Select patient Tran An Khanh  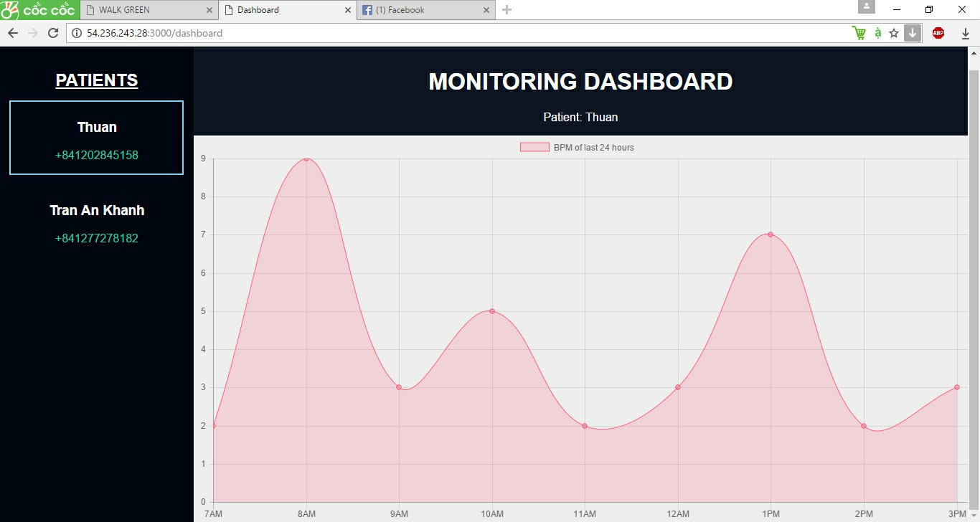tap(97, 223)
